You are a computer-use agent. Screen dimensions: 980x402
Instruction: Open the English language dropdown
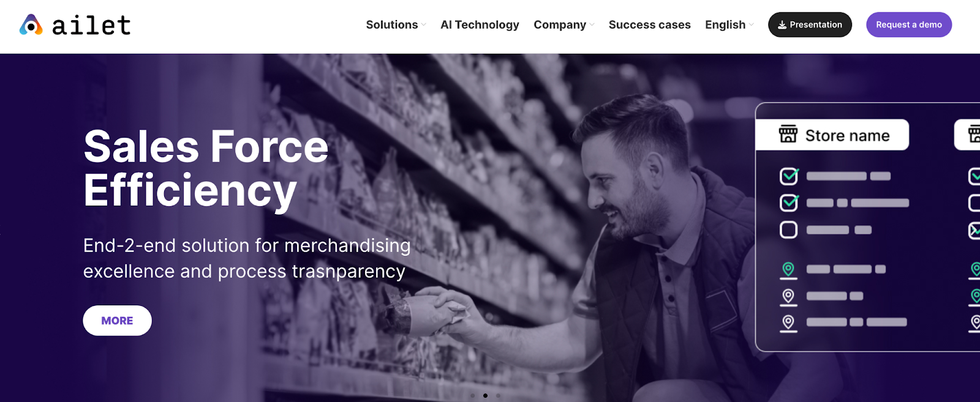729,25
